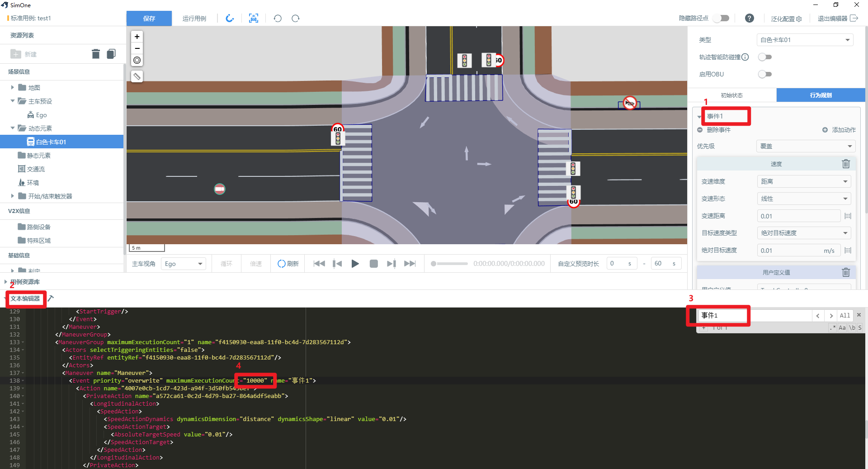Viewport: 868px width, 469px height.
Task: Click 删除事件 to remove the event
Action: point(714,130)
